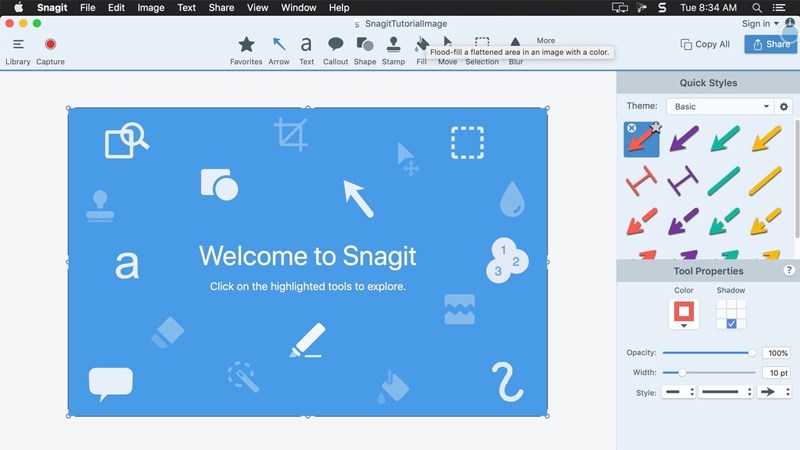Viewport: 800px width, 450px height.
Task: Click the blue Share button
Action: pyautogui.click(x=770, y=44)
